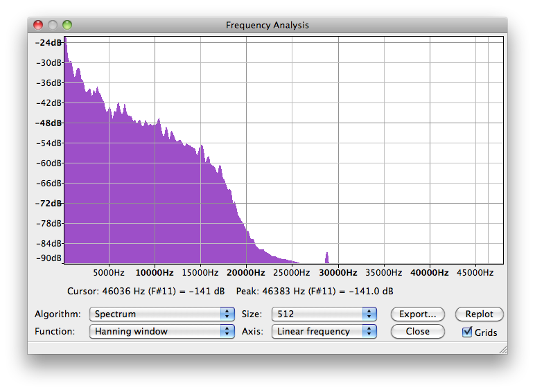The width and height of the screenshot is (535, 392).
Task: Change the Axis dropdown from Linear frequency
Action: pyautogui.click(x=324, y=331)
